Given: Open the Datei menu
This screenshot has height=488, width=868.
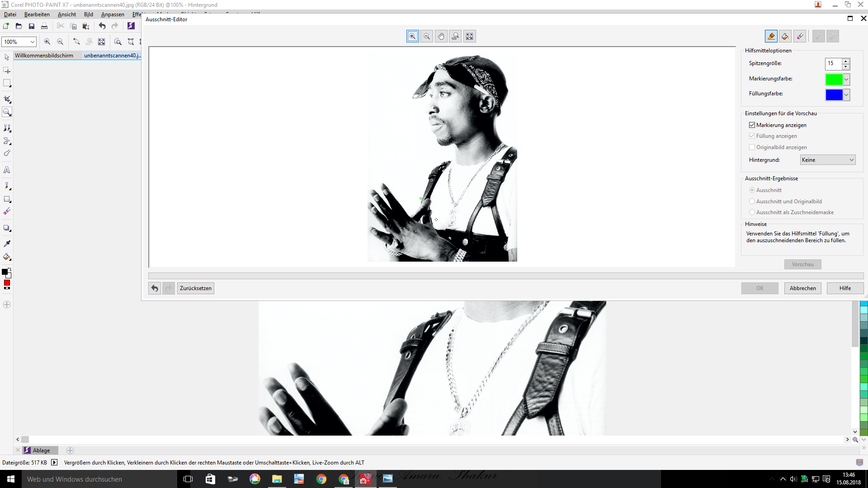Looking at the screenshot, I should (x=10, y=14).
